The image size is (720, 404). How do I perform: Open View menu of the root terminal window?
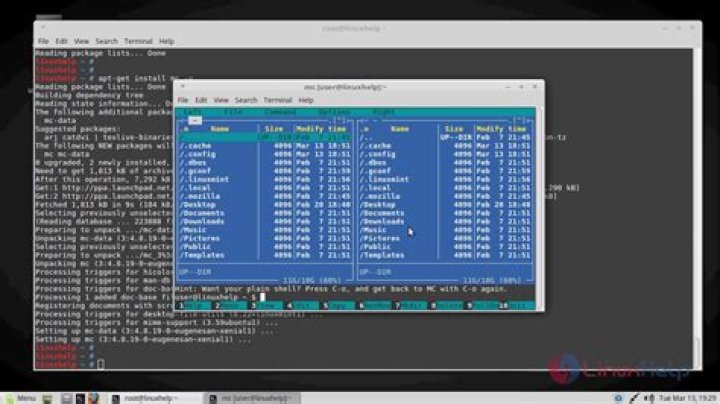tap(82, 41)
